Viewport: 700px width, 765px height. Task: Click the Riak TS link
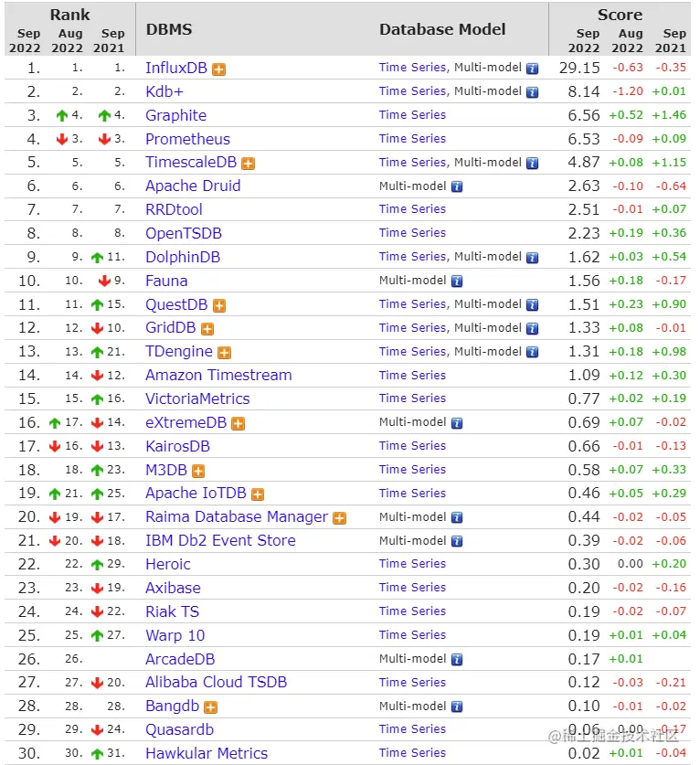[x=172, y=611]
